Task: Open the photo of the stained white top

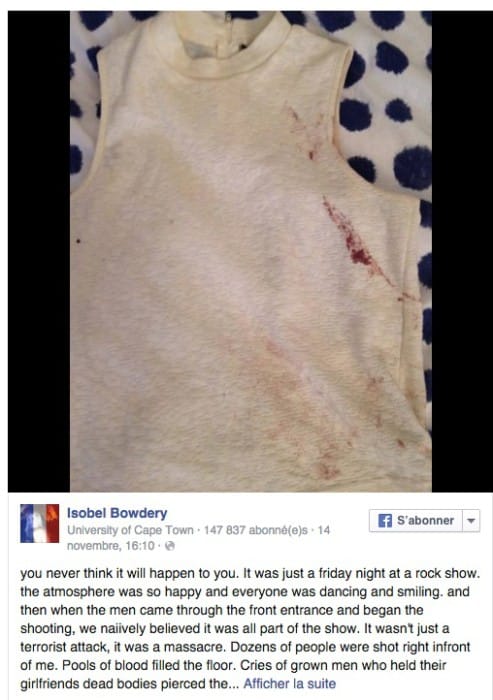Action: coord(251,251)
